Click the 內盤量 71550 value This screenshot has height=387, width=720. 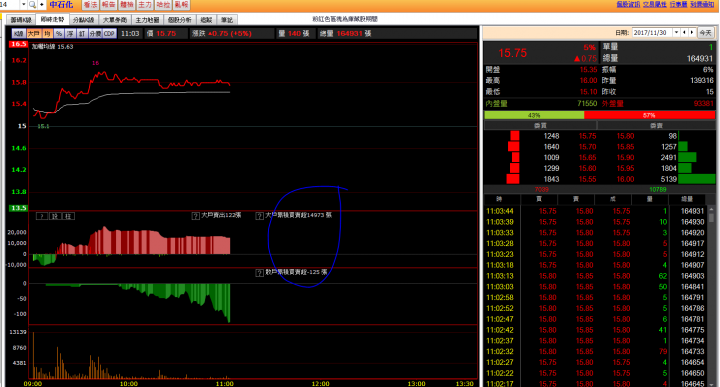tap(587, 104)
